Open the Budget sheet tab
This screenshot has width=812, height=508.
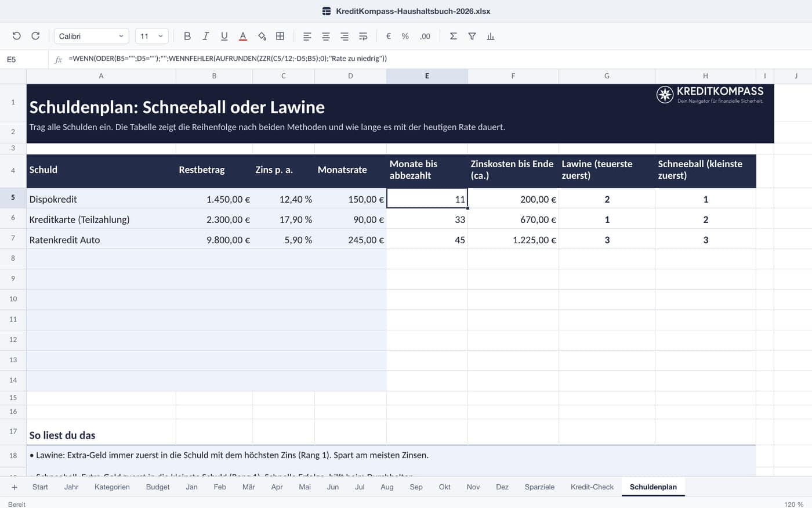(158, 487)
